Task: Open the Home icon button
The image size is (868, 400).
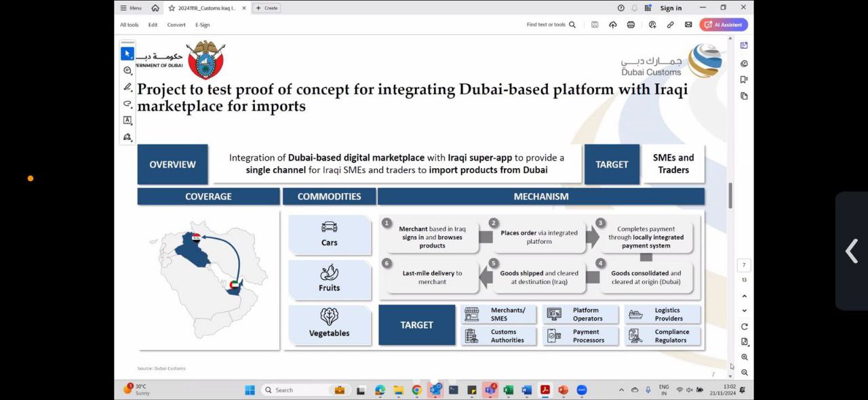Action: (x=155, y=8)
